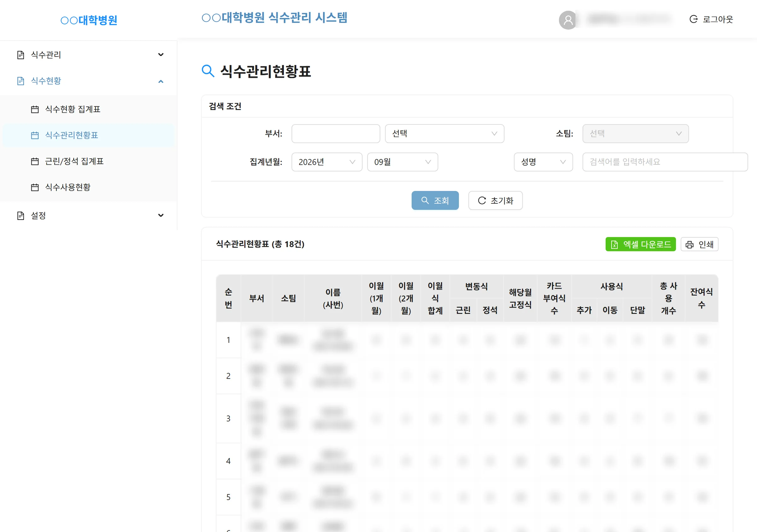Click calendar icon beside 근린/정석 집계표
Screen dimensions: 757x532
click(35, 161)
